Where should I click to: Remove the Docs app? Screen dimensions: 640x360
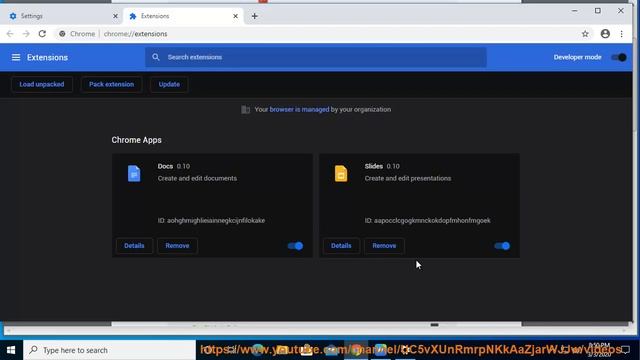(x=177, y=246)
